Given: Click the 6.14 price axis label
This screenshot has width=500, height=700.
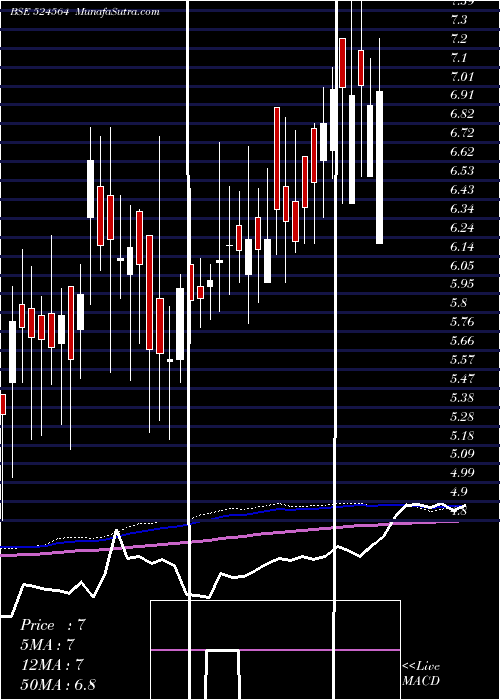Looking at the screenshot, I should pos(462,247).
